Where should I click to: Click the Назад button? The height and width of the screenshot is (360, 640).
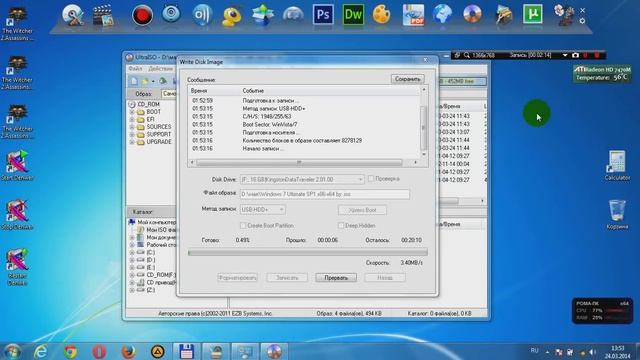[385, 278]
